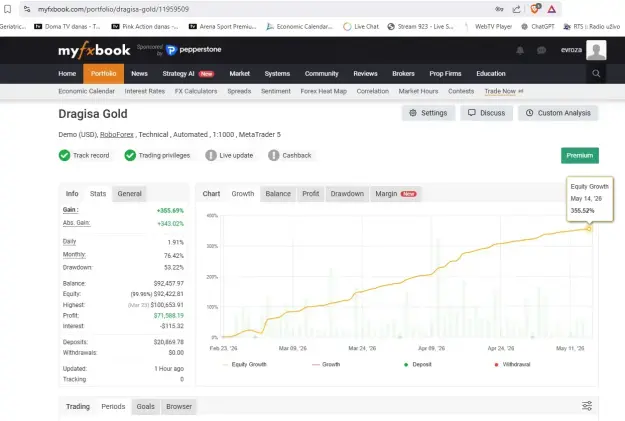Click the evroza username

[x=571, y=50]
